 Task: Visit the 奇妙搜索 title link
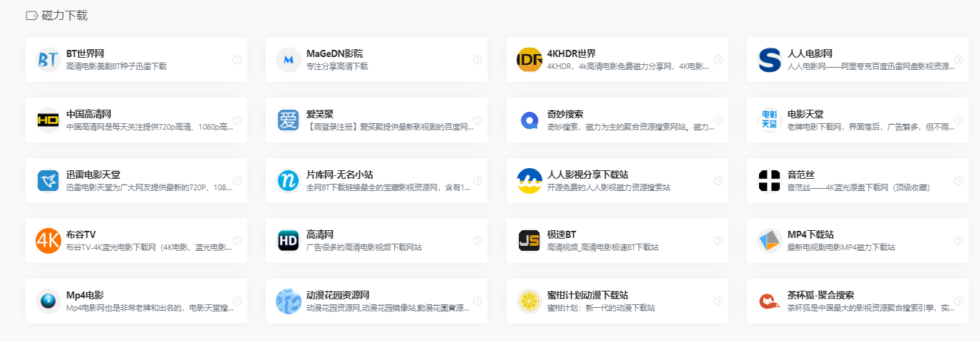point(565,114)
